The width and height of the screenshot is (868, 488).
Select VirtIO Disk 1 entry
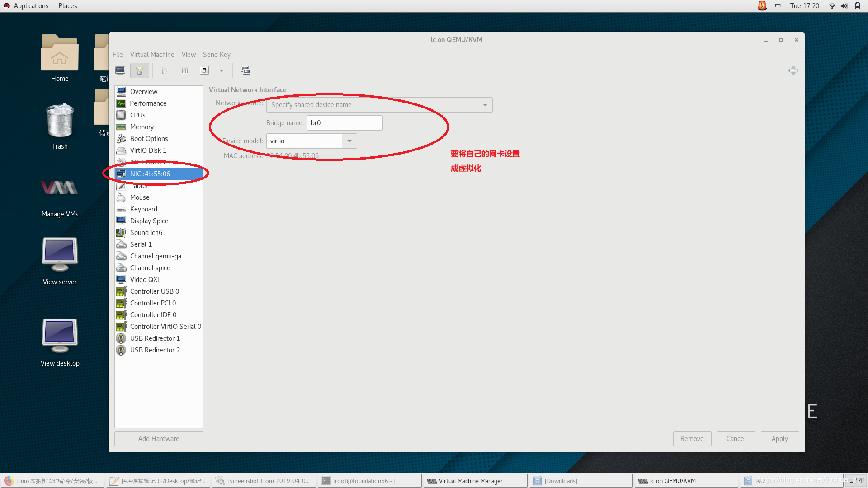pos(159,150)
